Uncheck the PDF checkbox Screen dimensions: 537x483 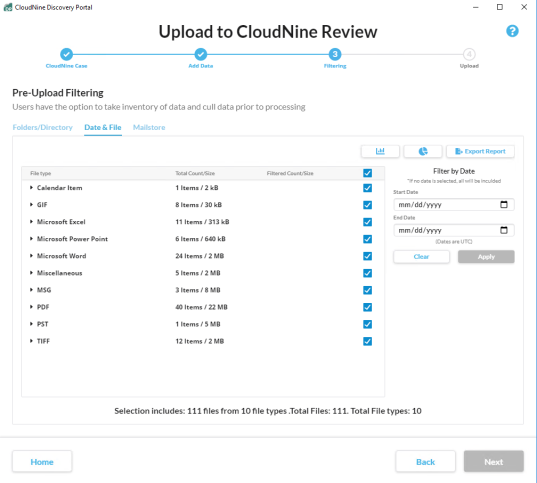[367, 307]
